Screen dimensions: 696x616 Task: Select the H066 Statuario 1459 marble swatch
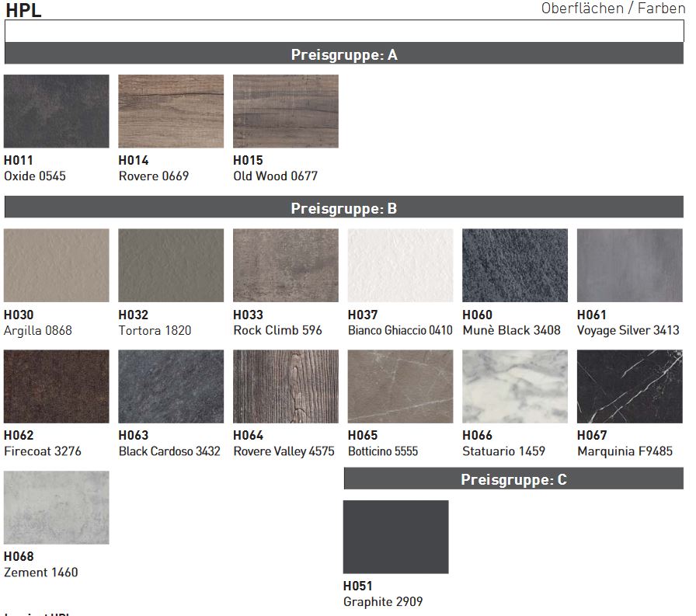click(515, 386)
